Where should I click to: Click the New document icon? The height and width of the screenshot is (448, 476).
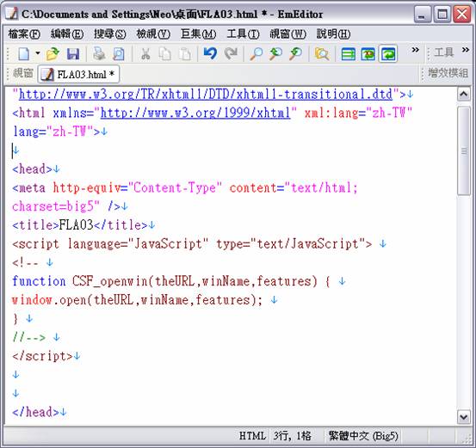[x=24, y=54]
